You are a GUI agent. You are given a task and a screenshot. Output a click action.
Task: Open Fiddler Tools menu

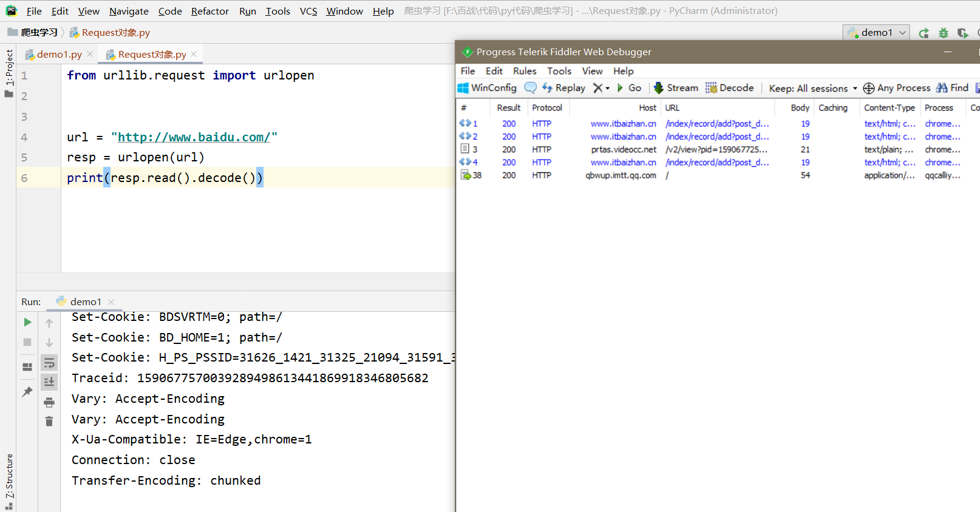tap(559, 71)
